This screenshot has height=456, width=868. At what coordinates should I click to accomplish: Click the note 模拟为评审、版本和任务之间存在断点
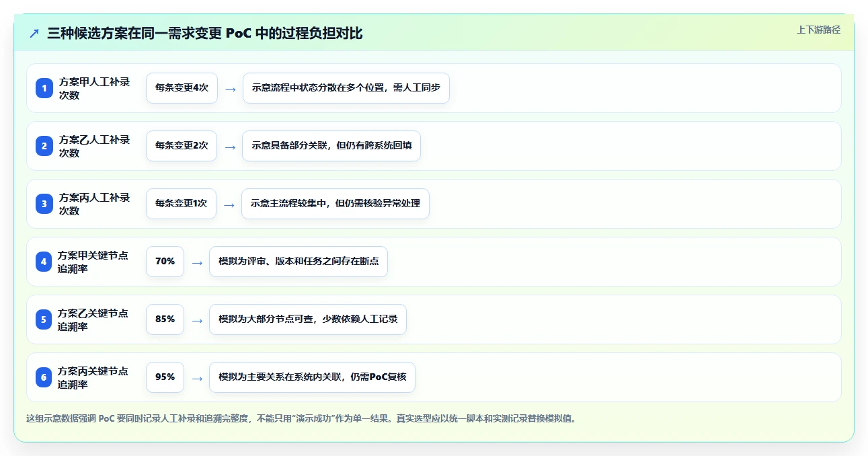(x=299, y=262)
